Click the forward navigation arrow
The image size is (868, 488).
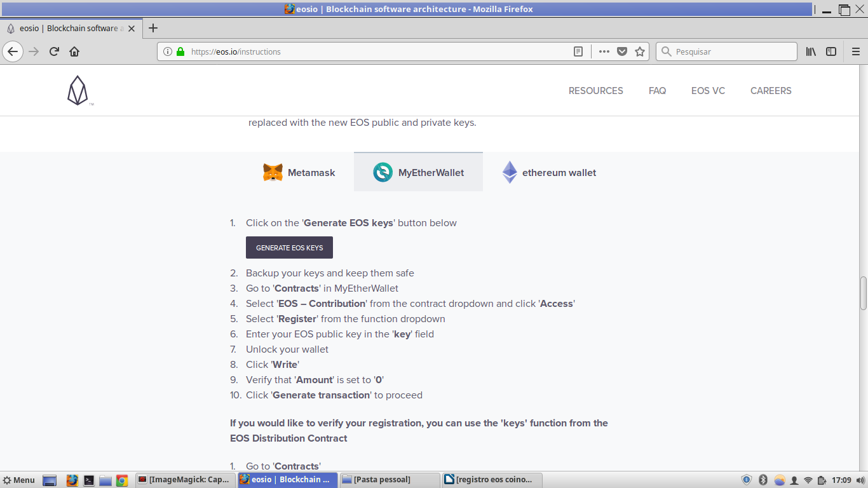coord(34,51)
